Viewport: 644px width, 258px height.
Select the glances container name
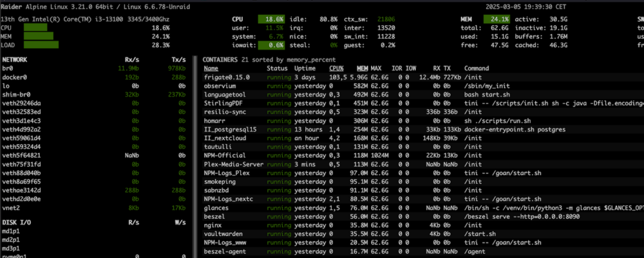coord(216,208)
